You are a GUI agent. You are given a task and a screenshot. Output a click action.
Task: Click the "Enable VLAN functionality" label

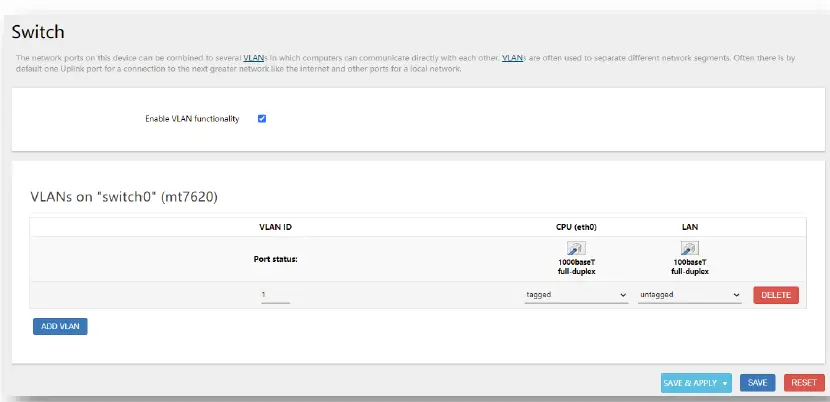coord(192,118)
